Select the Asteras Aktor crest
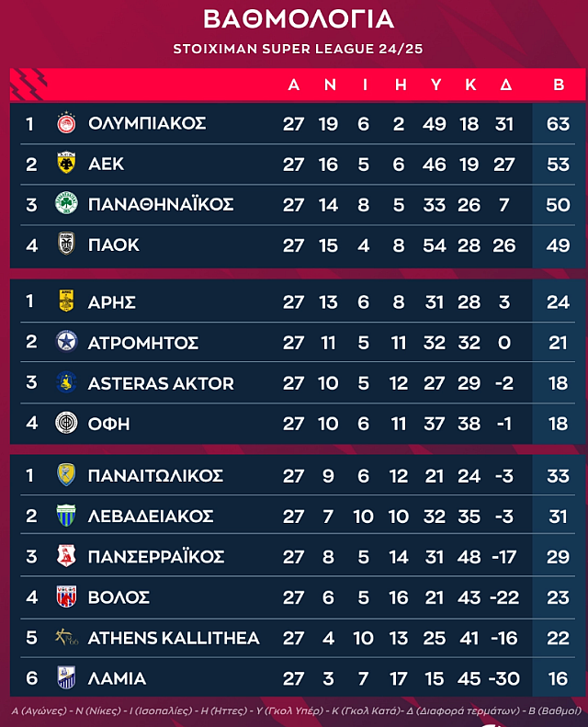 point(66,382)
